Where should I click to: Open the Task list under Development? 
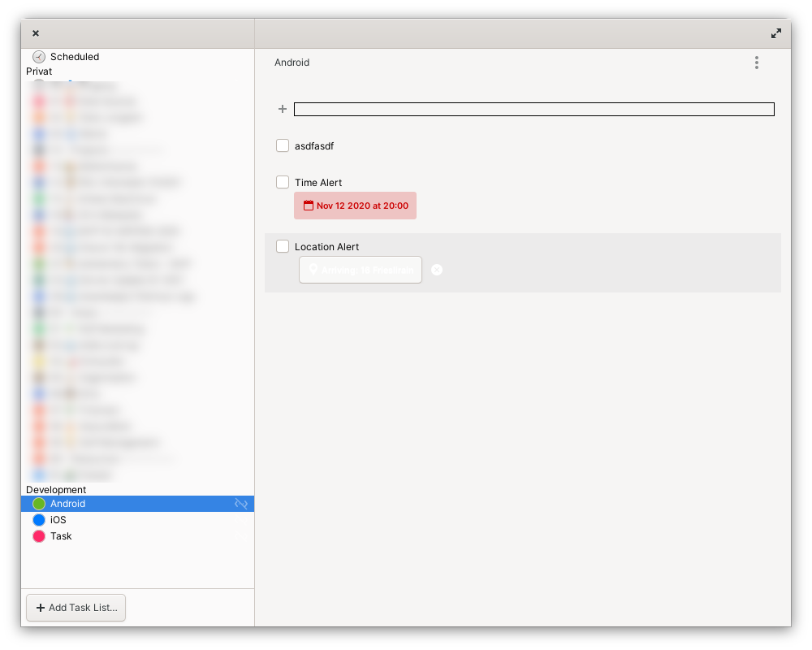pos(60,535)
